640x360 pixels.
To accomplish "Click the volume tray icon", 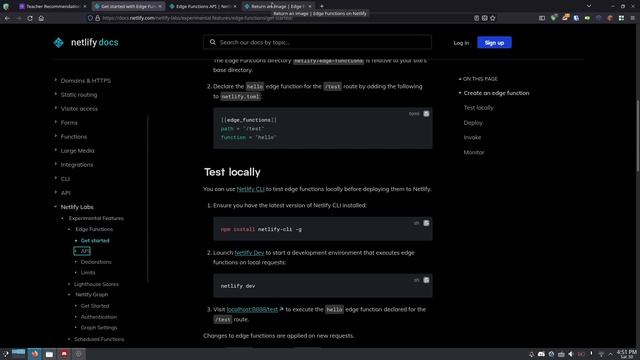I will point(571,354).
